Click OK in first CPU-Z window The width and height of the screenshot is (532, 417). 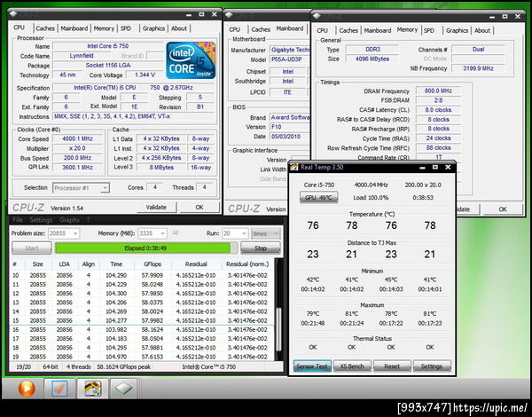pyautogui.click(x=199, y=207)
